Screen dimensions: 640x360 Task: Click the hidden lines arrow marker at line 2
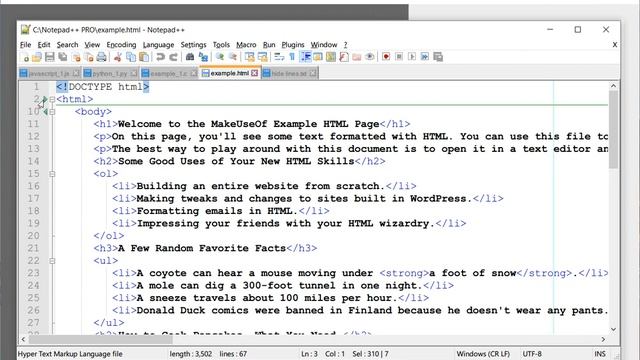click(x=45, y=99)
